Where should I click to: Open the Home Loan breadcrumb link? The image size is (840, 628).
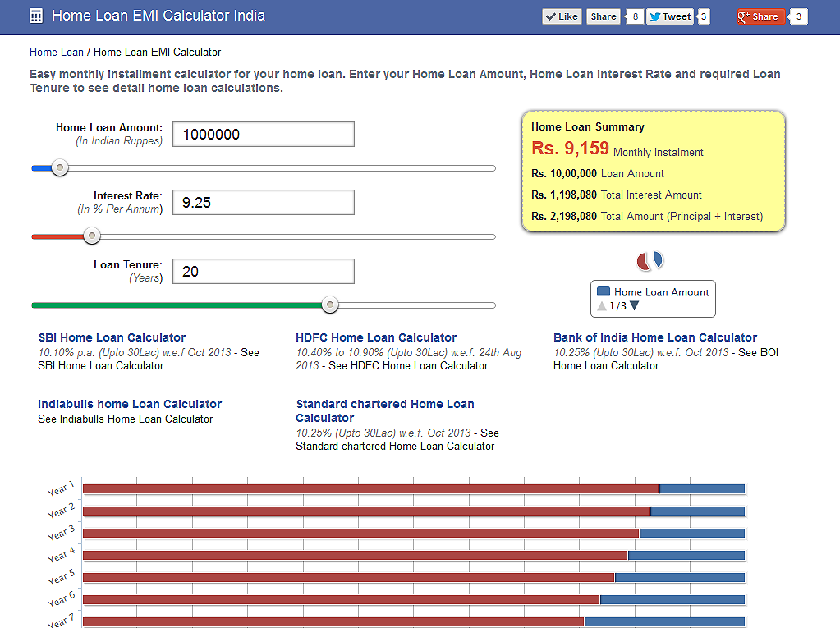(57, 52)
